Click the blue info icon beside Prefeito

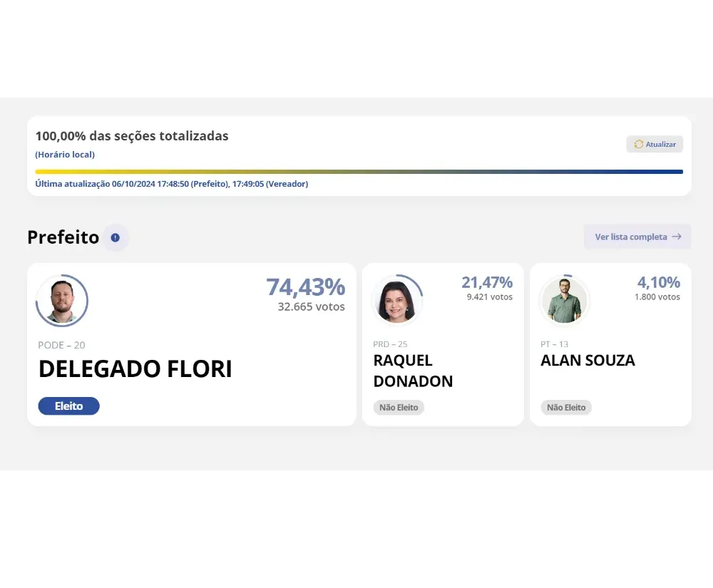(115, 237)
